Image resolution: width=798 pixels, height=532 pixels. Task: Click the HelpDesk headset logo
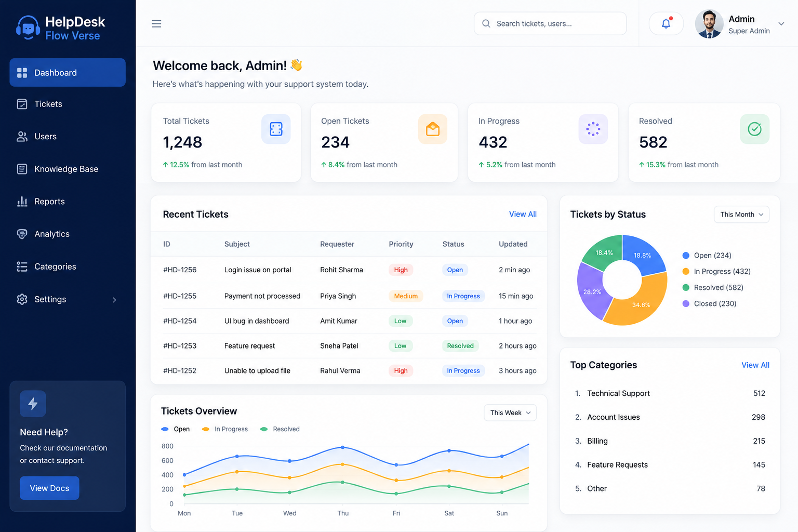click(28, 28)
